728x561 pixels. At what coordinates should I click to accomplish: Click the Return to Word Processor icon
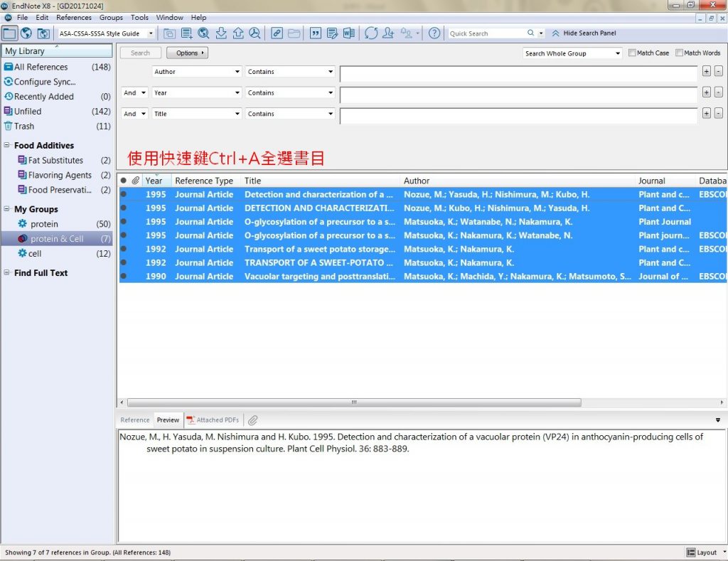(348, 33)
